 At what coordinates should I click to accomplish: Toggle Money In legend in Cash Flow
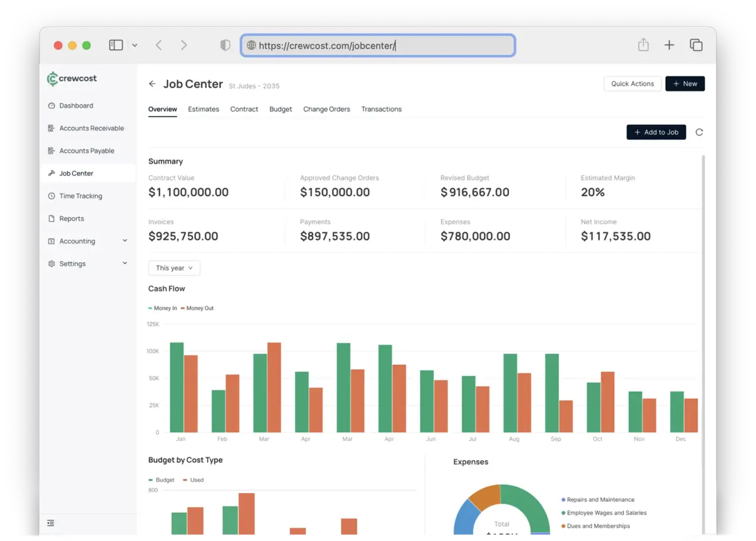(x=163, y=308)
